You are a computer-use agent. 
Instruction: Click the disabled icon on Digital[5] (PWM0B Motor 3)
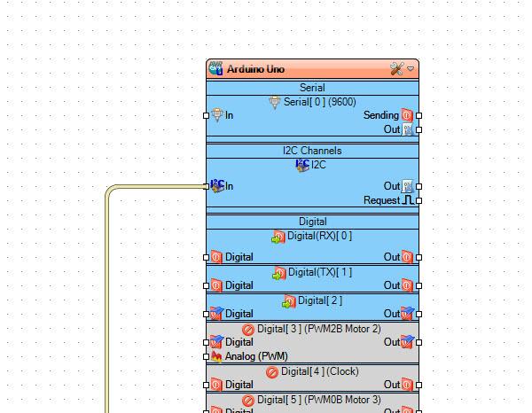(248, 401)
